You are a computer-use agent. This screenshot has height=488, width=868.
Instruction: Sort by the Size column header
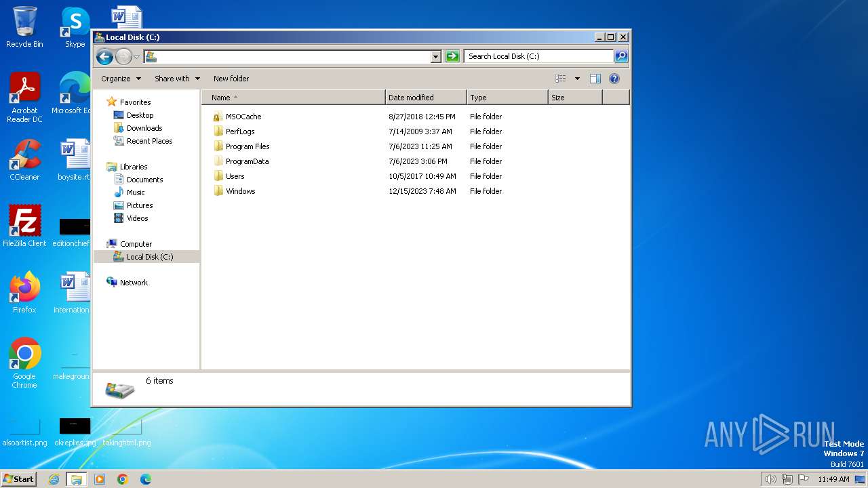tap(575, 98)
